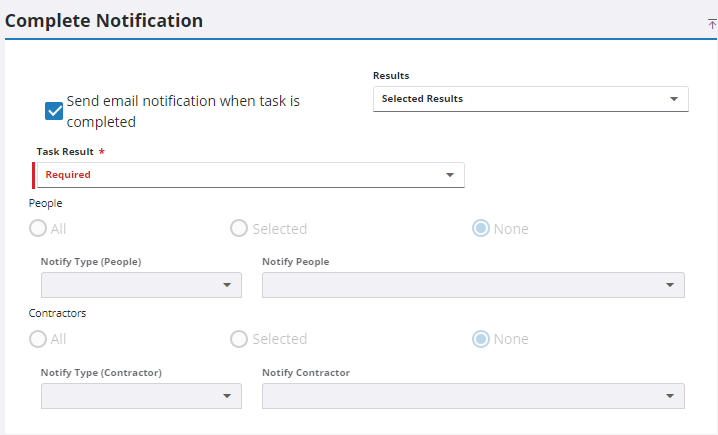Screen dimensions: 718x435
Task: Expand the Notify Contractor dropdown
Action: tap(473, 396)
